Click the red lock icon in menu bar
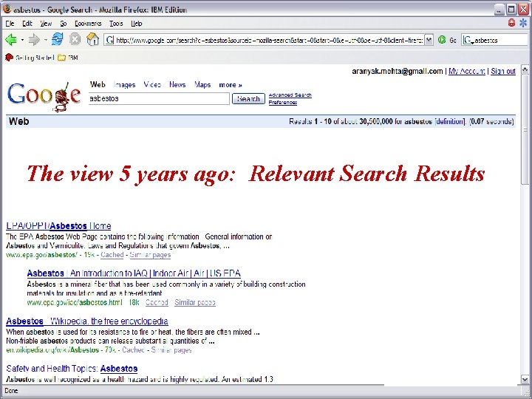This screenshot has width=532, height=399. [511, 23]
